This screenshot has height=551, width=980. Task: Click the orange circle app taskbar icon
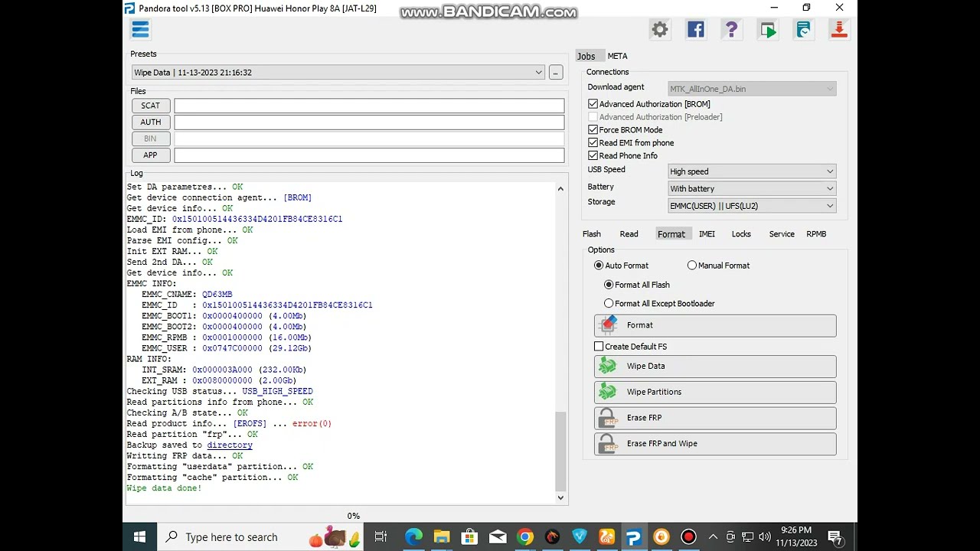[661, 537]
